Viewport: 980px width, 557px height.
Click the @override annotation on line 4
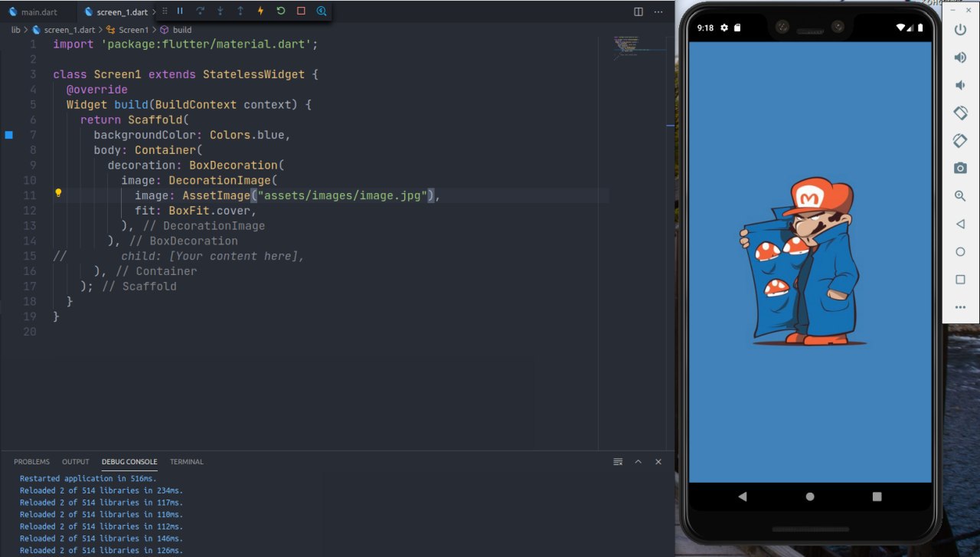pos(96,90)
